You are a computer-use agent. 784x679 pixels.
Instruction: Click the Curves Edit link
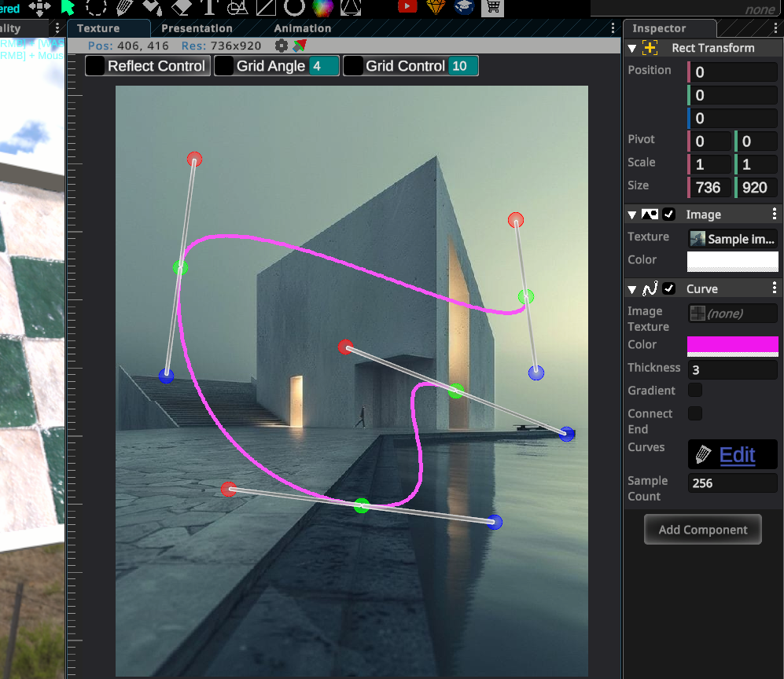[x=737, y=455]
